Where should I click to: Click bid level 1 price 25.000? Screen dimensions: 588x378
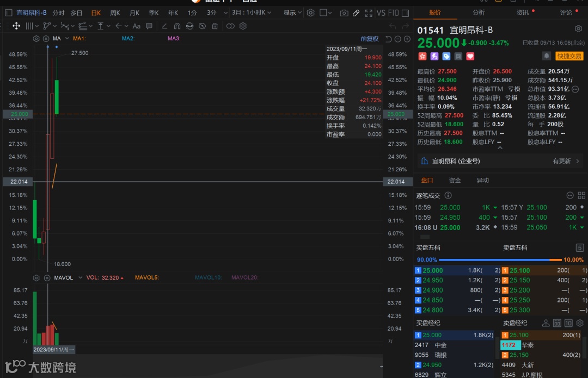coord(432,270)
